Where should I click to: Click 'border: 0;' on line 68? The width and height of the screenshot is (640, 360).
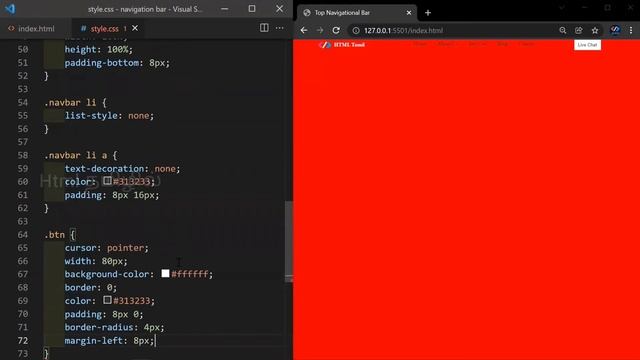[91, 287]
